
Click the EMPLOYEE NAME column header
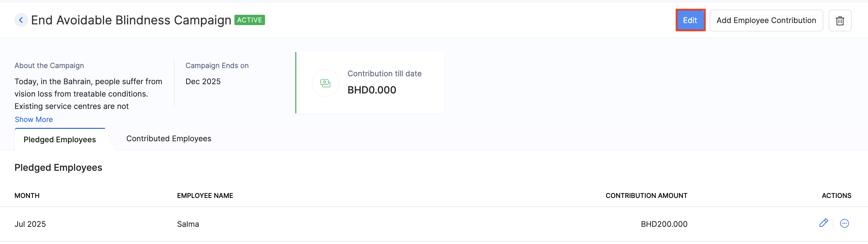[x=205, y=196]
